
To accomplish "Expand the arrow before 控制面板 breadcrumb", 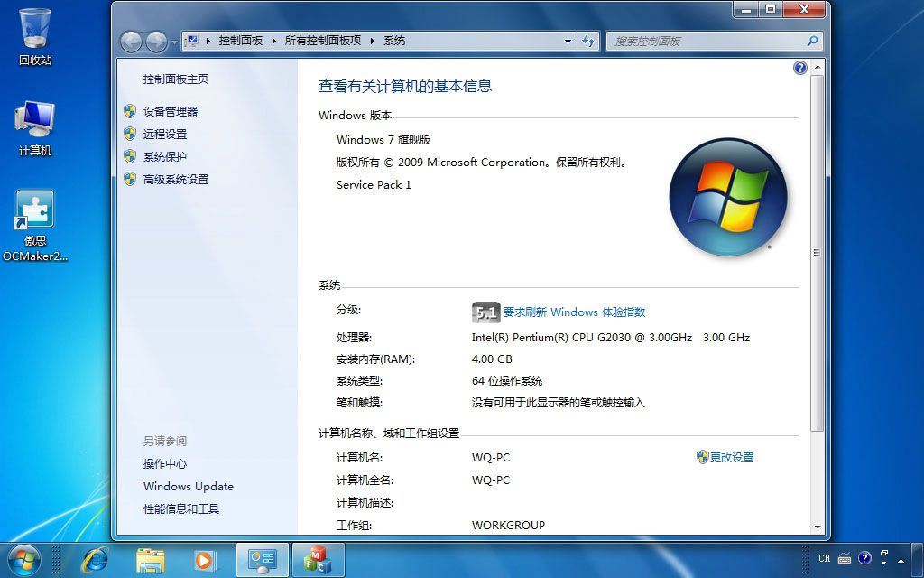I will [208, 41].
